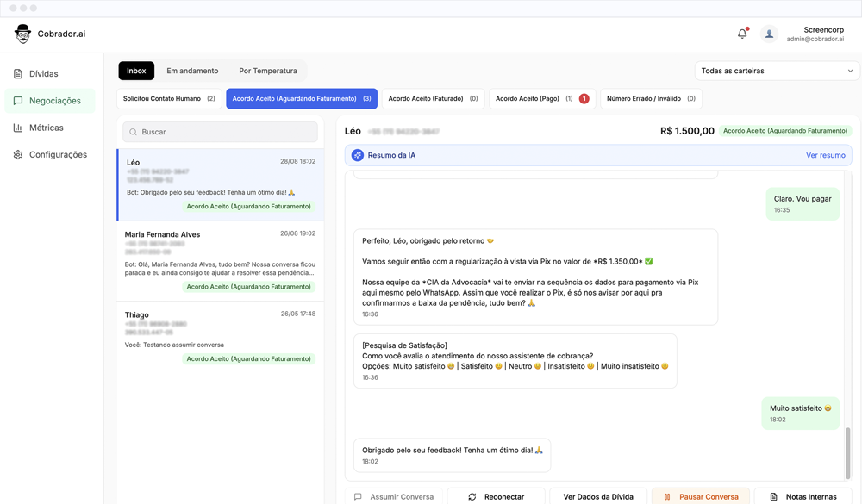Click the Configurações gear icon
Viewport: 862px width, 504px height.
[18, 154]
